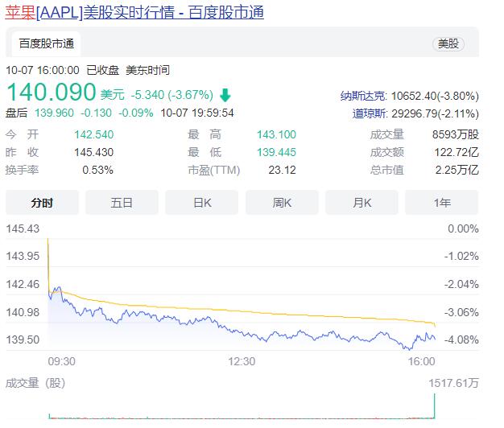Select the 百度股市通 tab

46,43
